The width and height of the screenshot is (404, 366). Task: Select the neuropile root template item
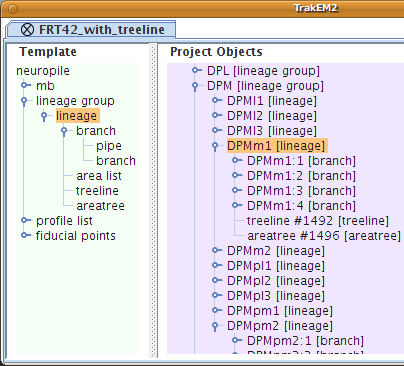click(43, 71)
